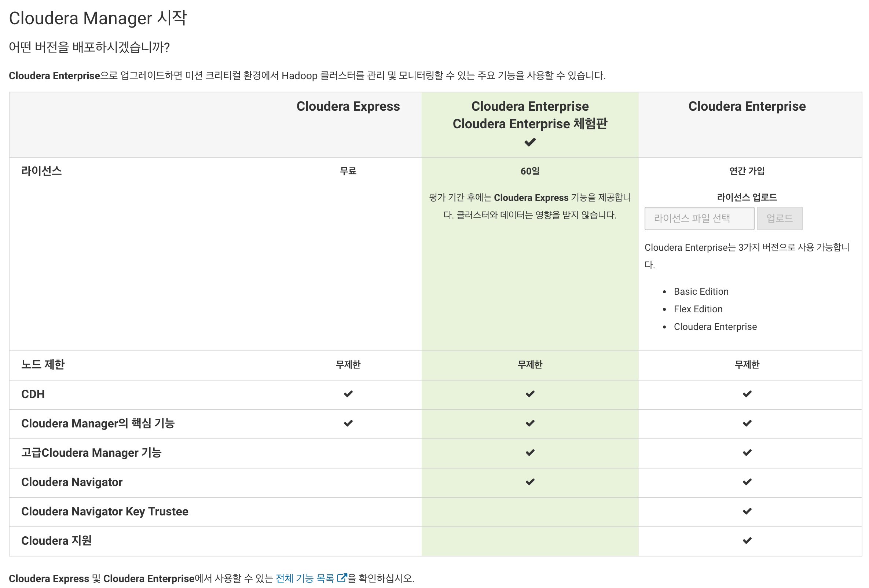Click the 어떤 버전을 배포하시겠습니까? subtitle
Screen dimensions: 869x588
click(x=89, y=47)
